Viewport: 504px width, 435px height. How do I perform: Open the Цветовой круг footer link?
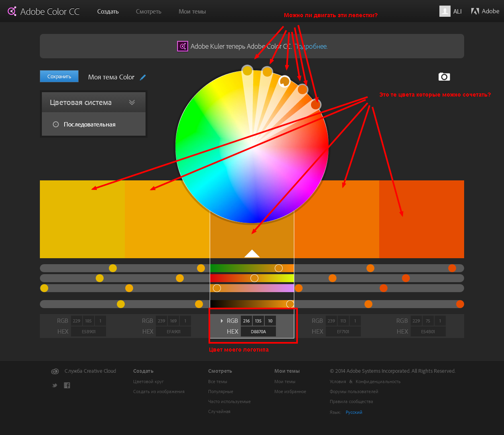(148, 382)
